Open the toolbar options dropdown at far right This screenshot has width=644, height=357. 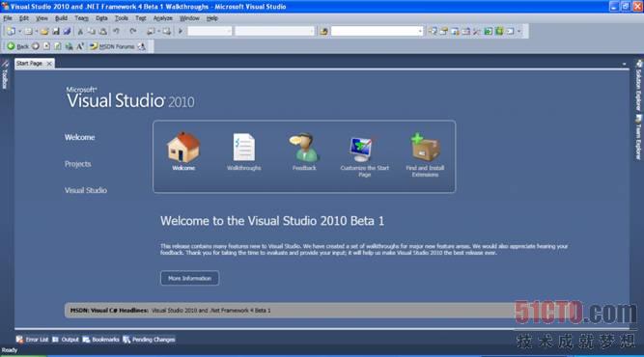[519, 31]
